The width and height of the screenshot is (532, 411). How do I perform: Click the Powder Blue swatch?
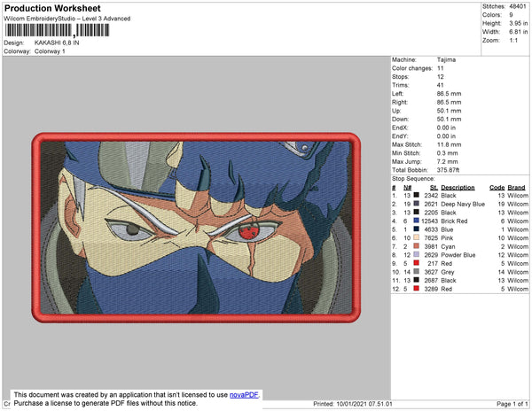coord(417,254)
